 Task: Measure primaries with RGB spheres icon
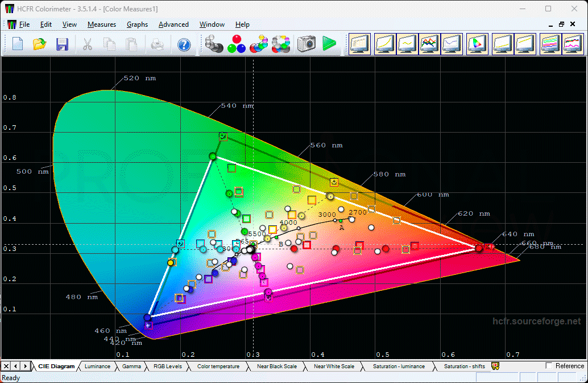[237, 44]
